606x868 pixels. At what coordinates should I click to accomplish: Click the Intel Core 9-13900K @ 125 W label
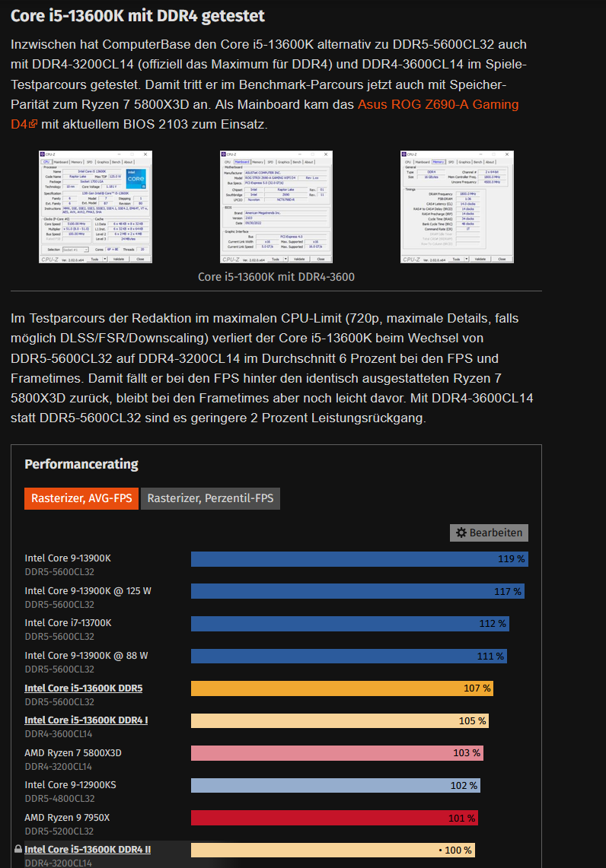tap(88, 590)
